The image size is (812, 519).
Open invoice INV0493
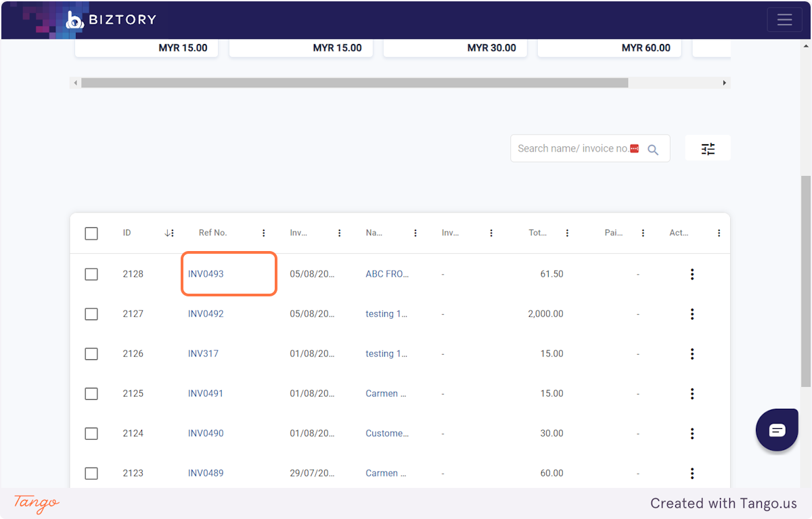(206, 274)
